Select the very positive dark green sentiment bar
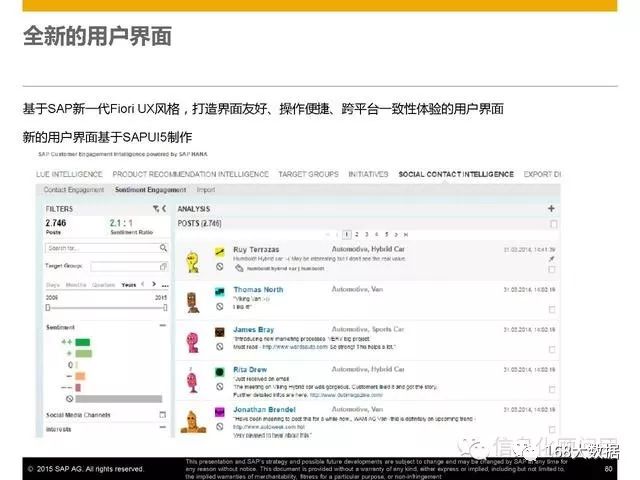This screenshot has width=640, height=480. point(82,342)
